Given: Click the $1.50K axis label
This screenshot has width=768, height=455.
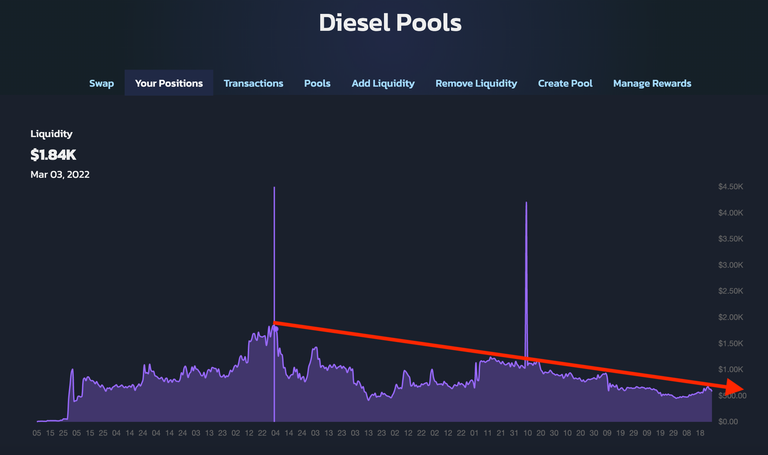Looking at the screenshot, I should point(730,343).
